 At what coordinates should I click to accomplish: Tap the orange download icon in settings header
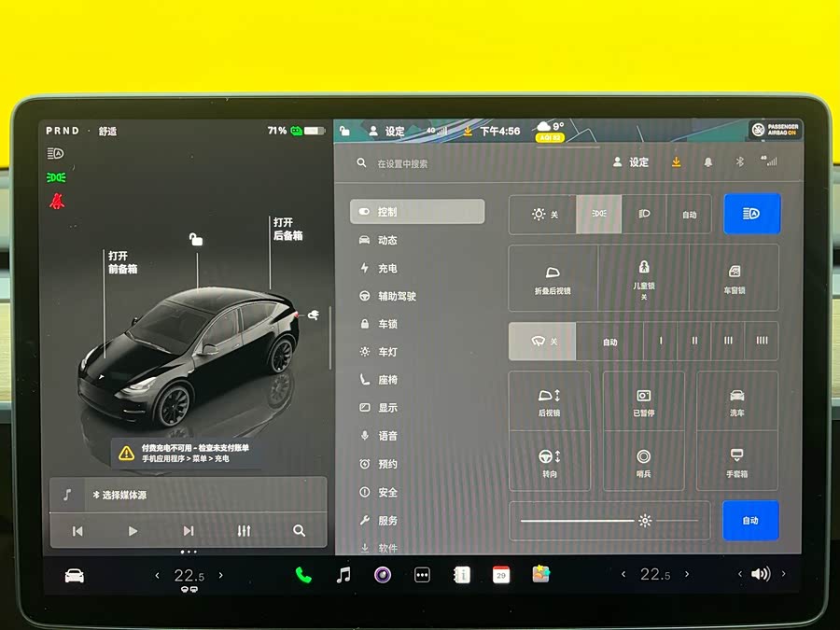(x=676, y=161)
